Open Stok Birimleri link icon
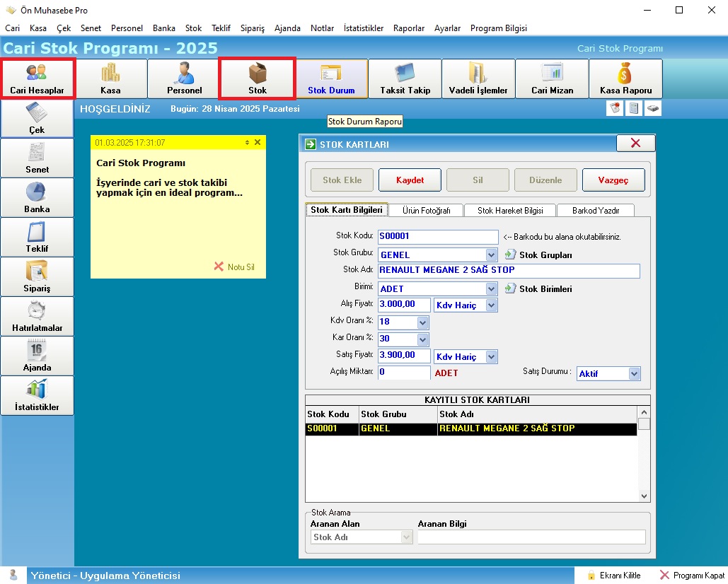The image size is (728, 584). 510,288
